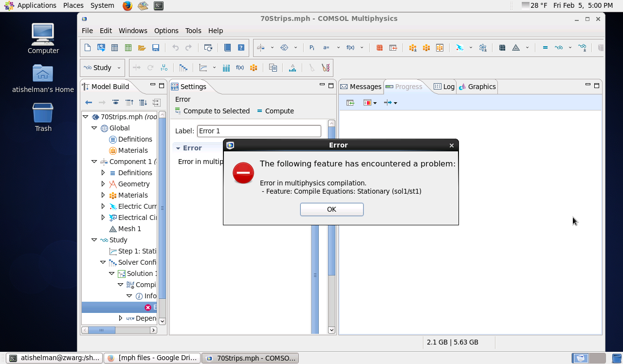Screen dimensions: 623x364
Task: Click the Add Study icon with down arrow
Action: click(582, 48)
